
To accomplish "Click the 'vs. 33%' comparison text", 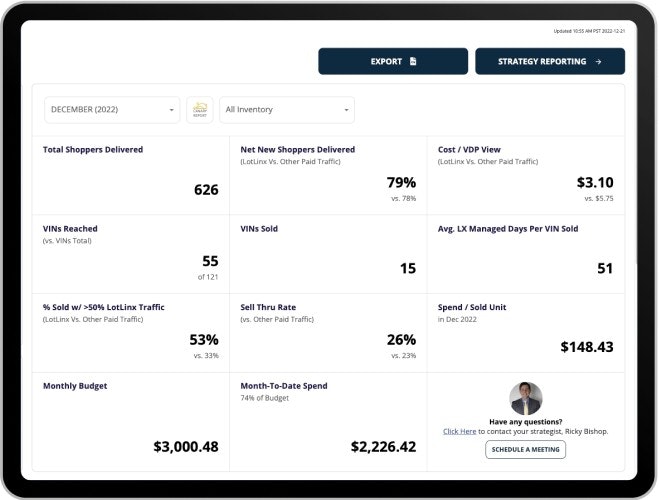I will pos(206,355).
